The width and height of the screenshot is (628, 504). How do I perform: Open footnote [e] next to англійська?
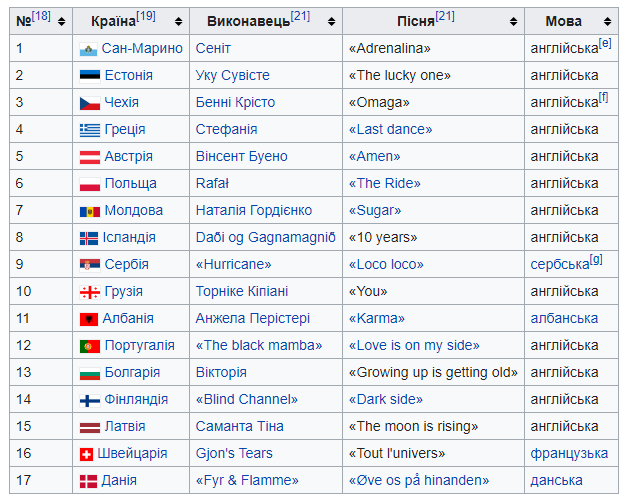pyautogui.click(x=605, y=43)
